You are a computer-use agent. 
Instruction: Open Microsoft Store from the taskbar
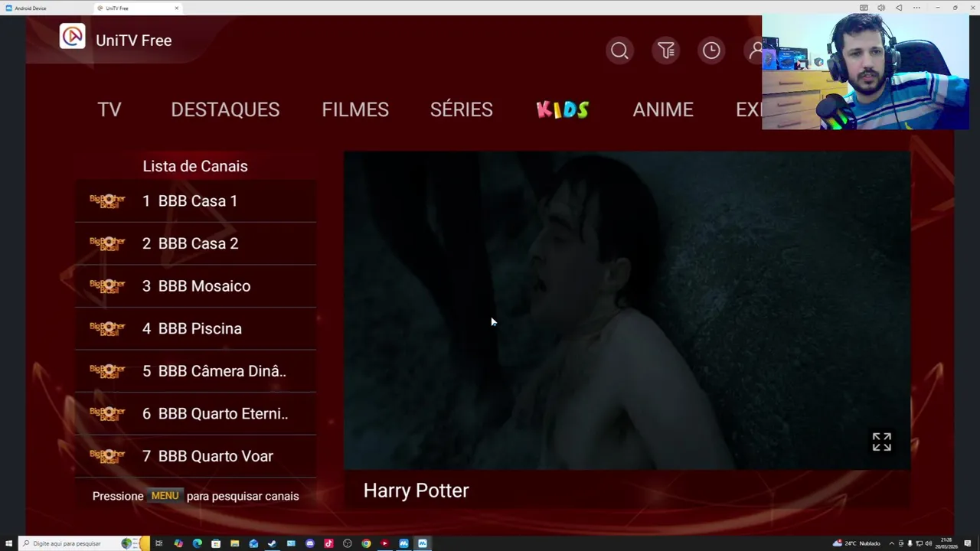tap(216, 543)
